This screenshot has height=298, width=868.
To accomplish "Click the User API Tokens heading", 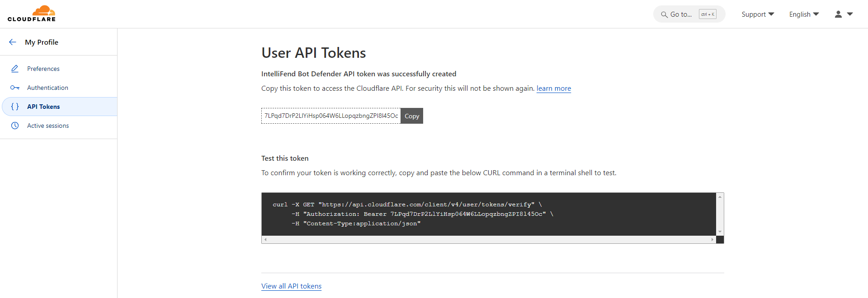I will pos(314,53).
